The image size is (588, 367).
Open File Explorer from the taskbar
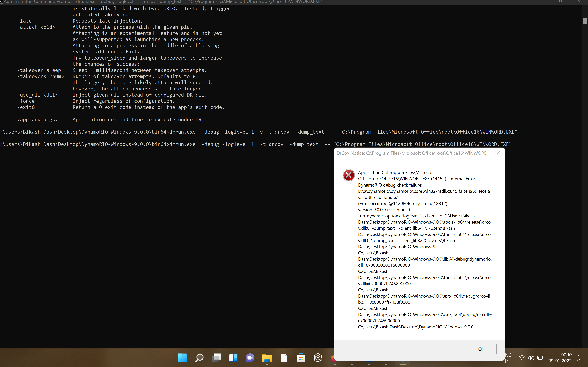[267, 358]
